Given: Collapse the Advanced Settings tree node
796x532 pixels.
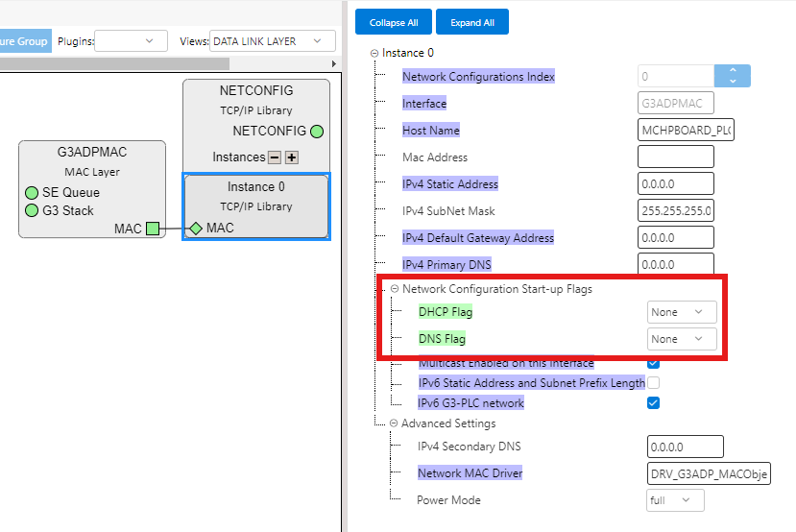Looking at the screenshot, I should point(394,423).
